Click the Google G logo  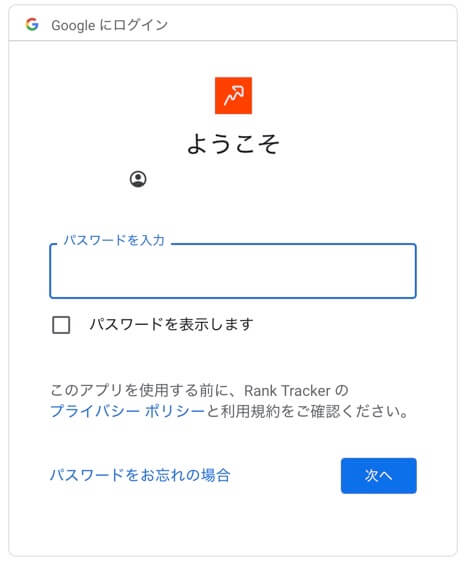click(32, 24)
